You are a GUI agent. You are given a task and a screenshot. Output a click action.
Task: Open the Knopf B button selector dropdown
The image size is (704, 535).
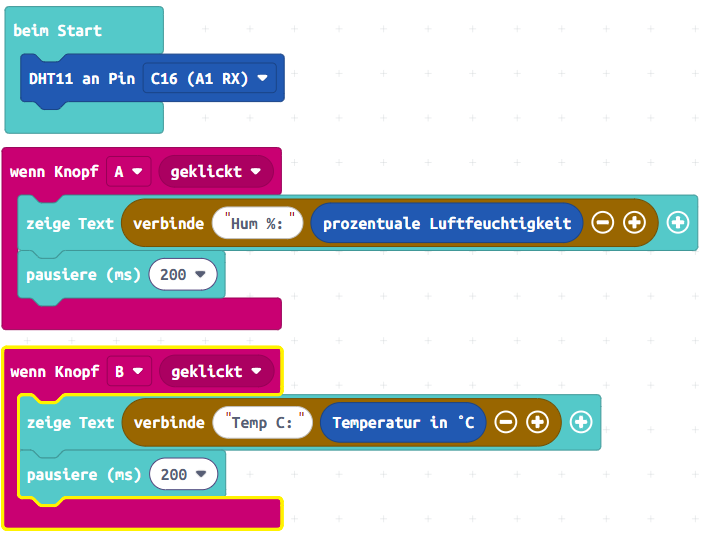point(128,372)
